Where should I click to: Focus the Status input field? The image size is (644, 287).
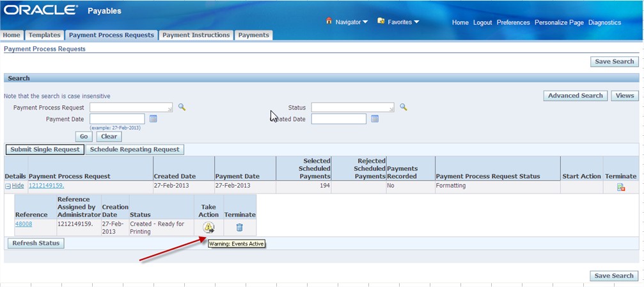coord(352,108)
